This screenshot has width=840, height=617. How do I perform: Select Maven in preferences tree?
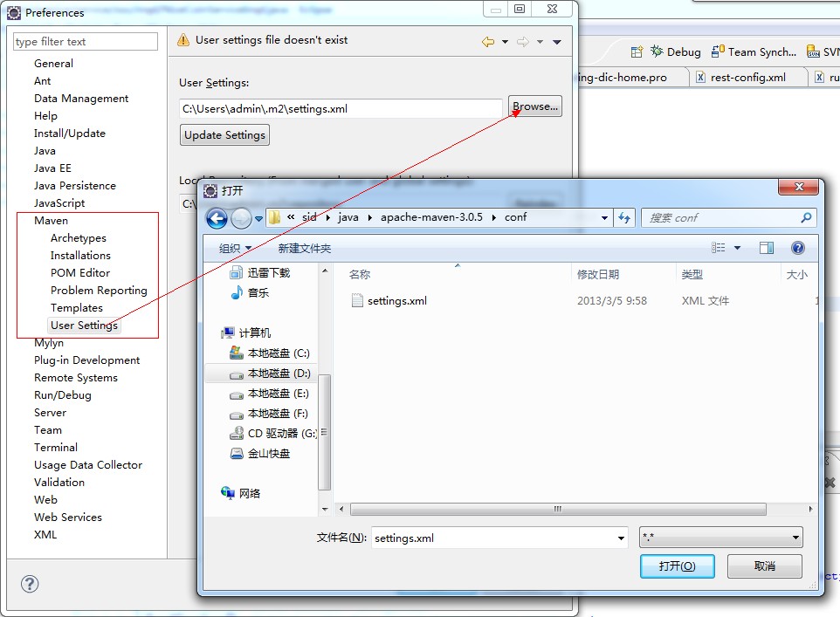point(51,221)
